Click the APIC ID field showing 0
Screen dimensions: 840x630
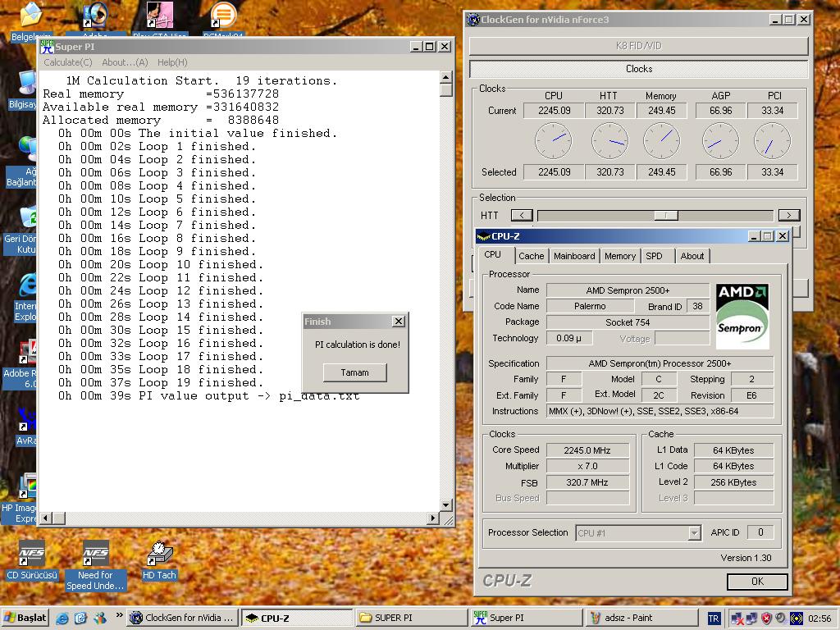tap(760, 532)
